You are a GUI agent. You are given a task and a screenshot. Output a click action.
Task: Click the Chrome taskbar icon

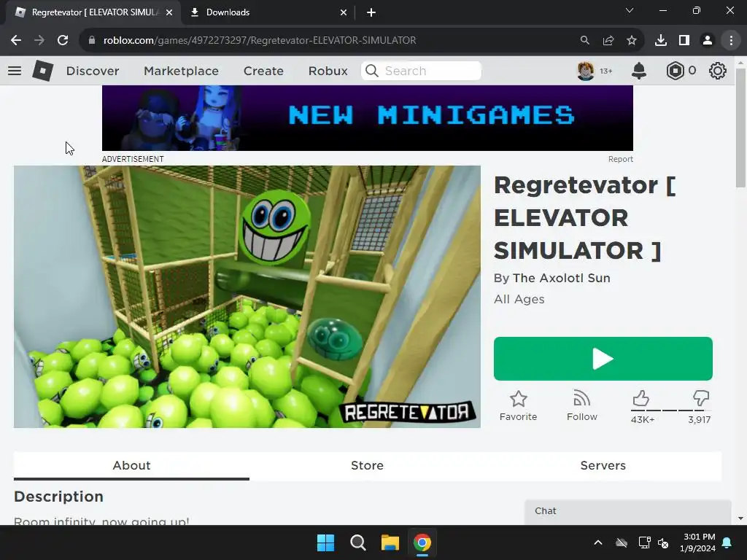tap(422, 542)
